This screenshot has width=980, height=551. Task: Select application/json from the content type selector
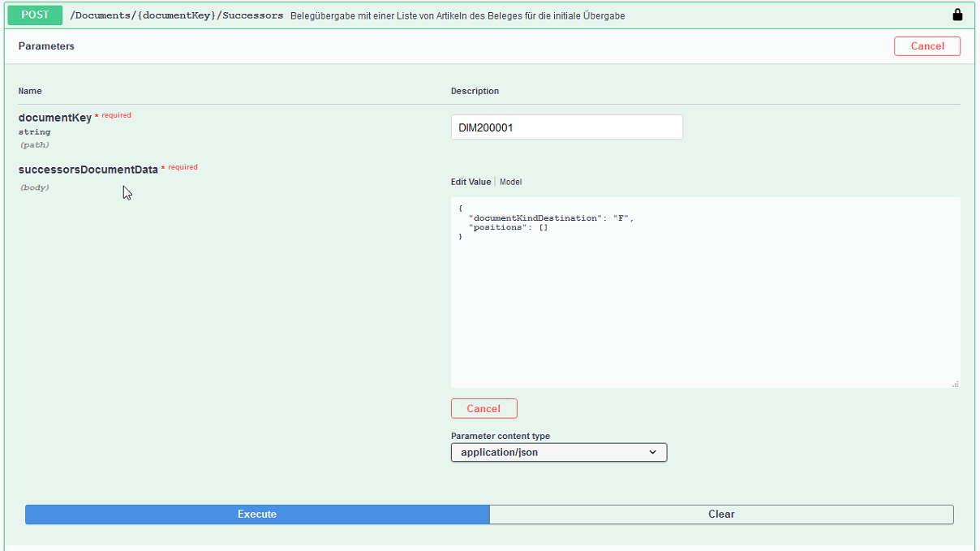click(x=558, y=452)
